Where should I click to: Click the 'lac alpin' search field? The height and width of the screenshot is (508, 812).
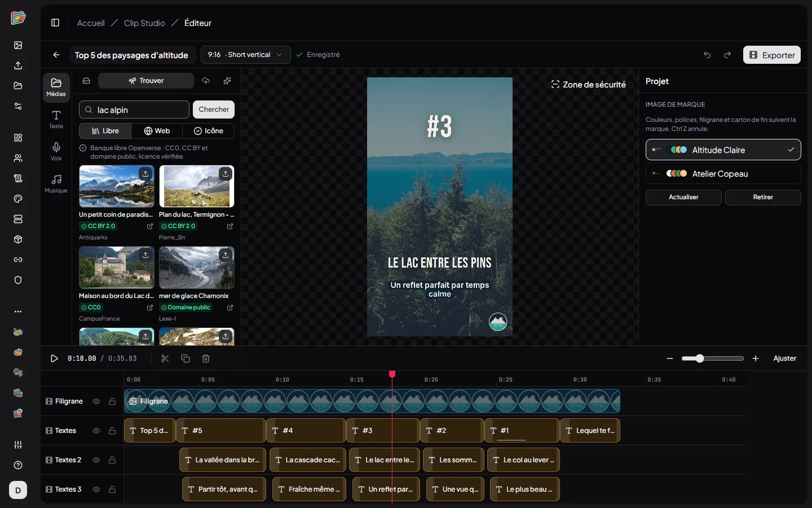(x=134, y=110)
